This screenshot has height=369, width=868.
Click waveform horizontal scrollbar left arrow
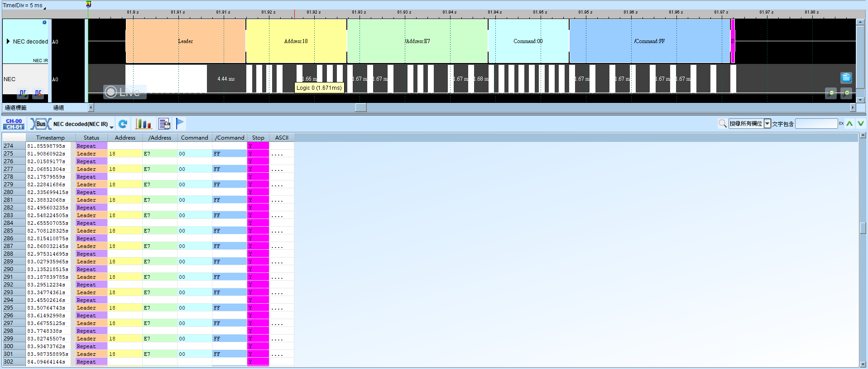pos(91,107)
